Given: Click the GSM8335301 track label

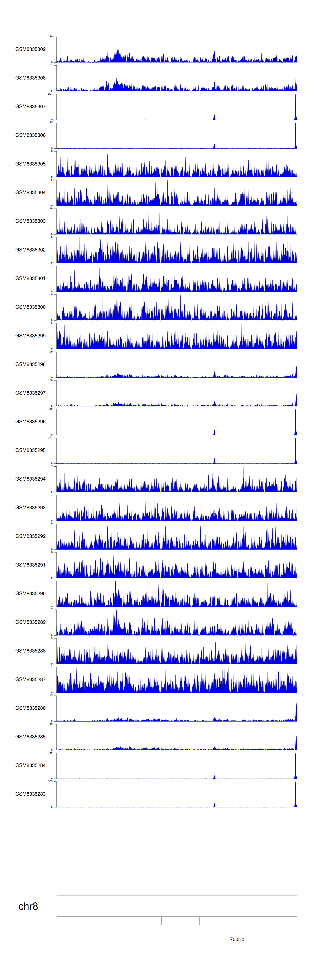Looking at the screenshot, I should click(30, 278).
